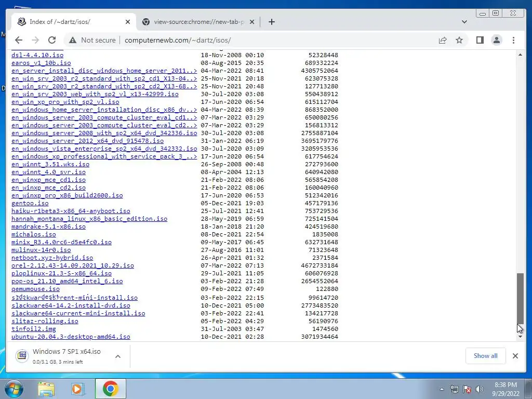The height and width of the screenshot is (399, 532).
Task: Open the Action Center flag icon
Action: (x=467, y=389)
